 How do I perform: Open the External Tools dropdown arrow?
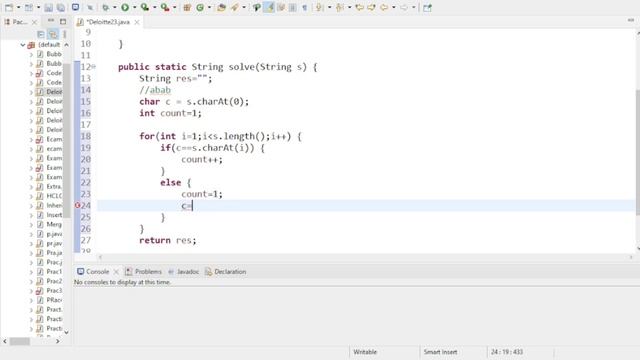174,7
